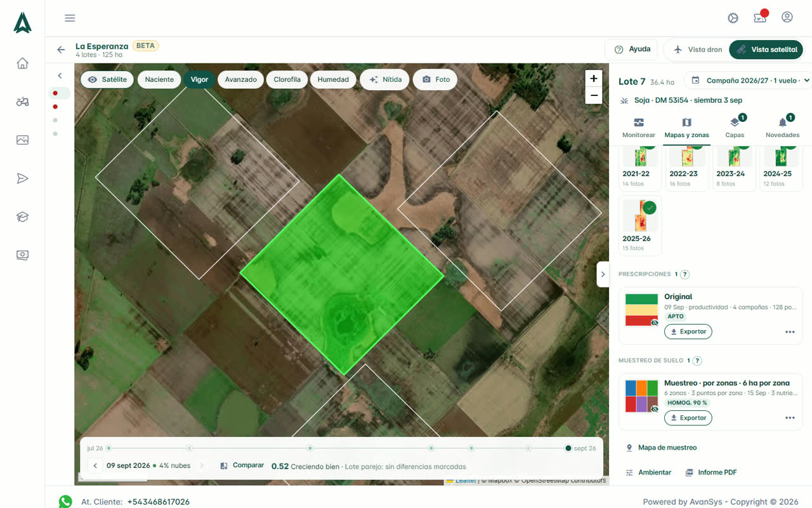812x508 pixels.
Task: Open the user profile icon
Action: coord(787,17)
